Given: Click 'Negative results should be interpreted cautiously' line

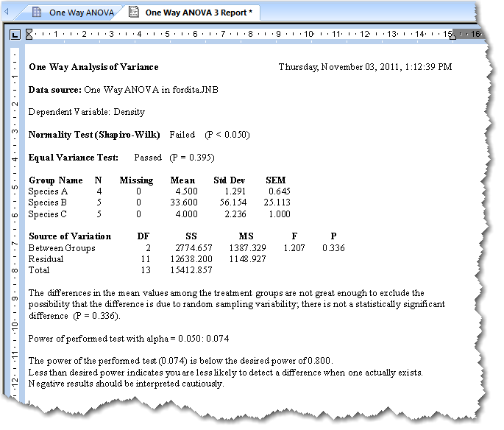Looking at the screenshot, I should [x=126, y=384].
